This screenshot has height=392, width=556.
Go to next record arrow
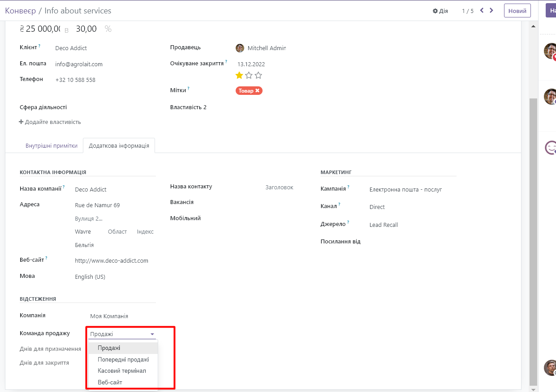(491, 10)
